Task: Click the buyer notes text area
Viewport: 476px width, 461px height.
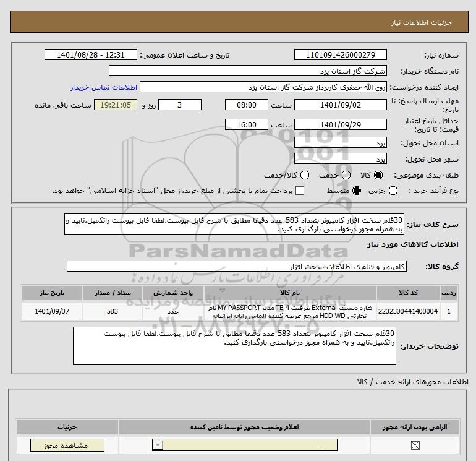Action: click(x=234, y=346)
